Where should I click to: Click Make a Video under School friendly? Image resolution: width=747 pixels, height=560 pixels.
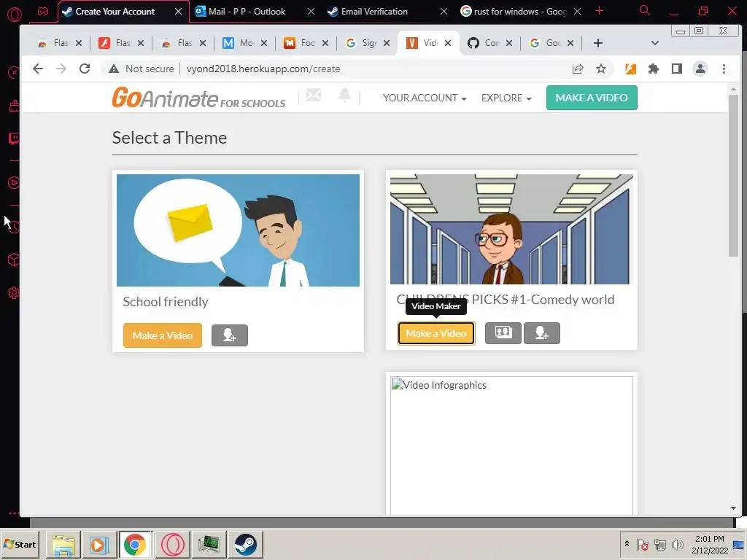click(163, 335)
